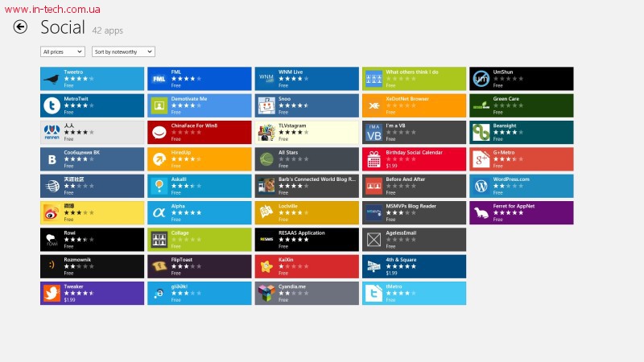Go back with the arrow button

20,27
